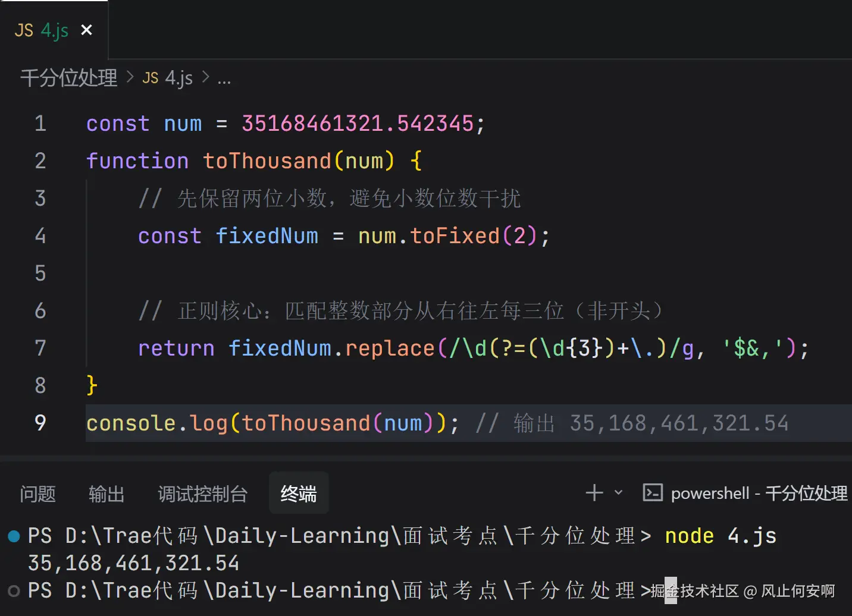Click the 4.js file name in breadcrumb
Viewport: 852px width, 616px height.
(178, 78)
